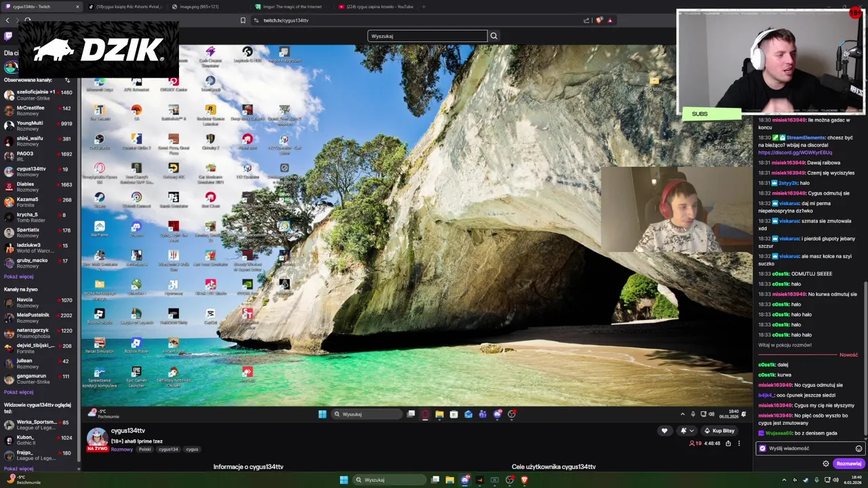This screenshot has height=488, width=868.
Task: Switch to image.png browser tab
Action: click(200, 7)
